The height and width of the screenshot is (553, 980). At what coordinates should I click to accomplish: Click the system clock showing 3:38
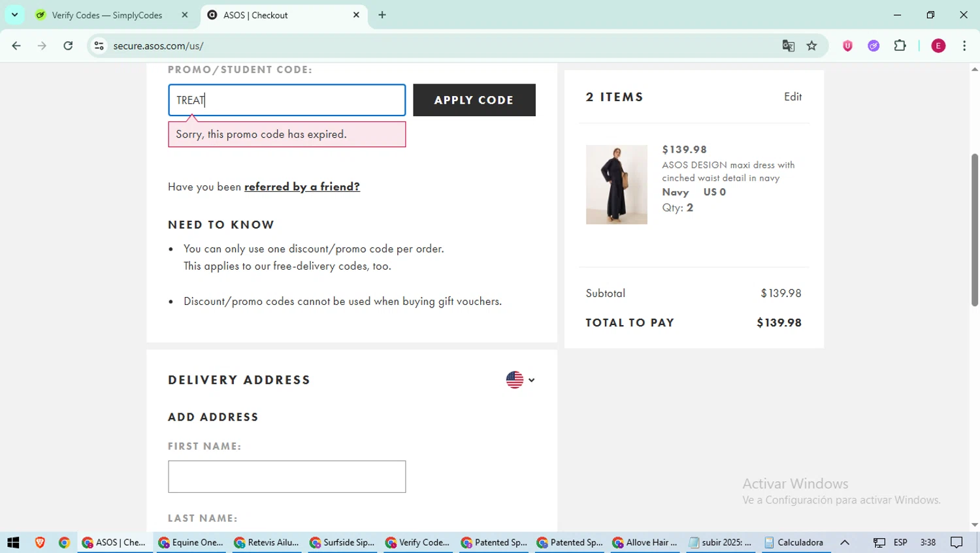click(x=928, y=543)
